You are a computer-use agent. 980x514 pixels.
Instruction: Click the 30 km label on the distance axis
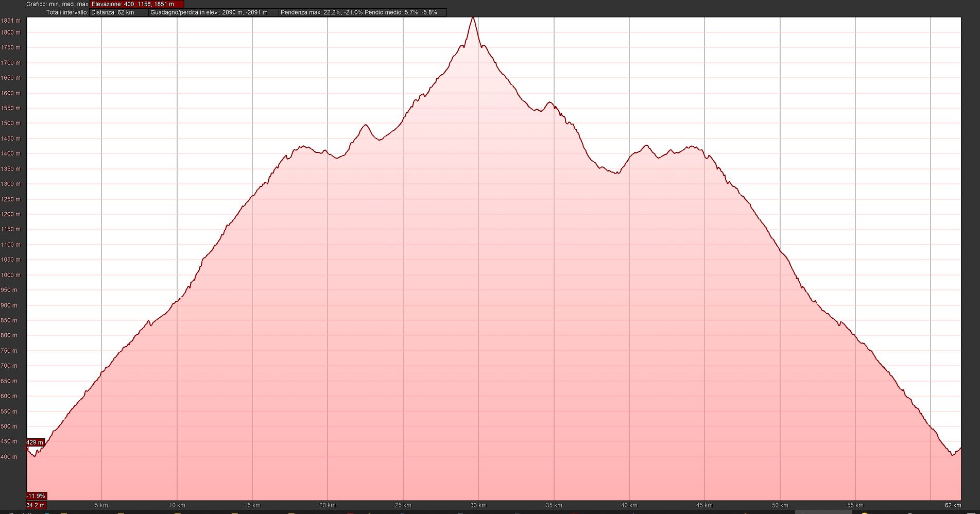tap(478, 505)
